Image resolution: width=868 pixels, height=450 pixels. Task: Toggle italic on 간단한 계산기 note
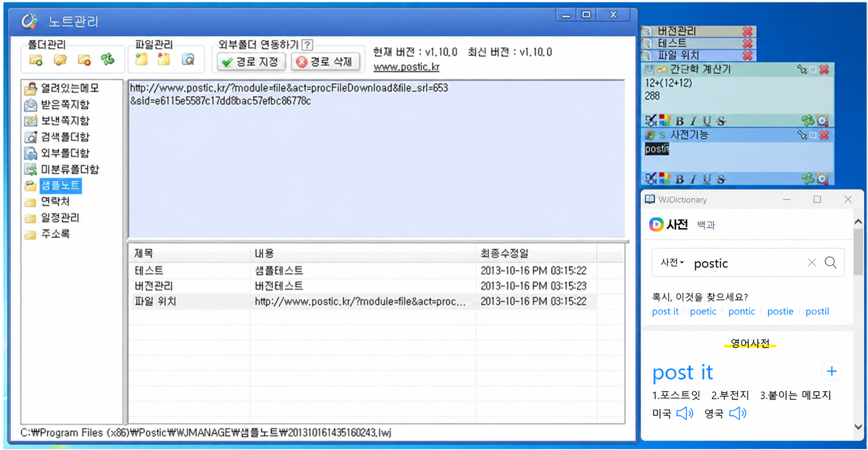(x=693, y=121)
